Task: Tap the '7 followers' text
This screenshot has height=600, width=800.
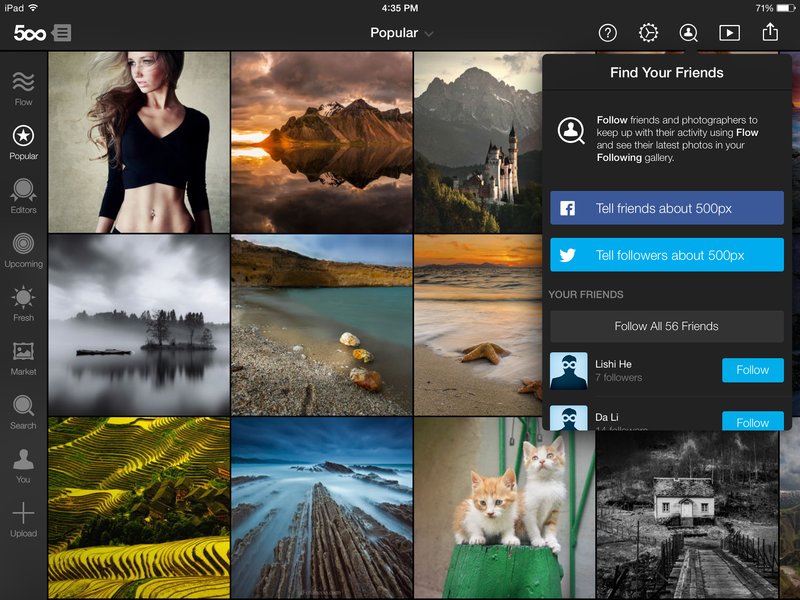Action: [618, 378]
